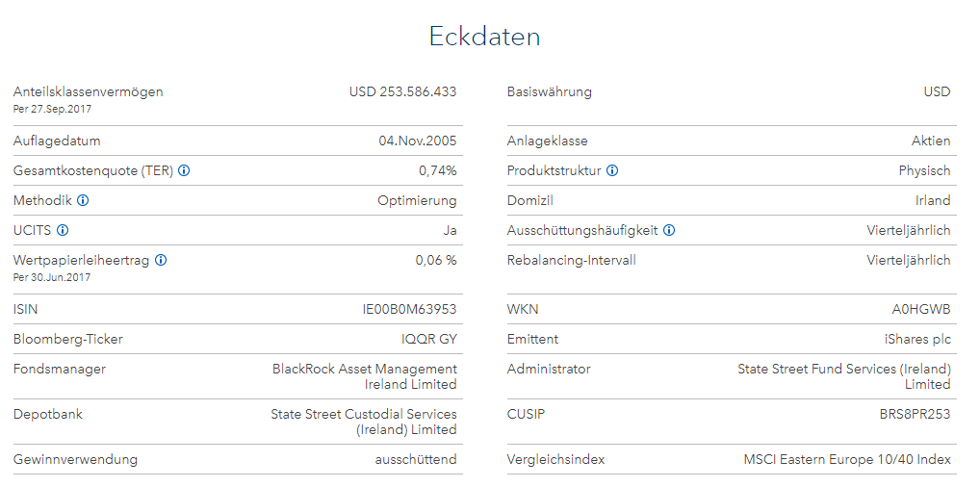The width and height of the screenshot is (980, 487).
Task: Click the Auflagedatum value 04.Nov.2005
Action: (x=418, y=141)
